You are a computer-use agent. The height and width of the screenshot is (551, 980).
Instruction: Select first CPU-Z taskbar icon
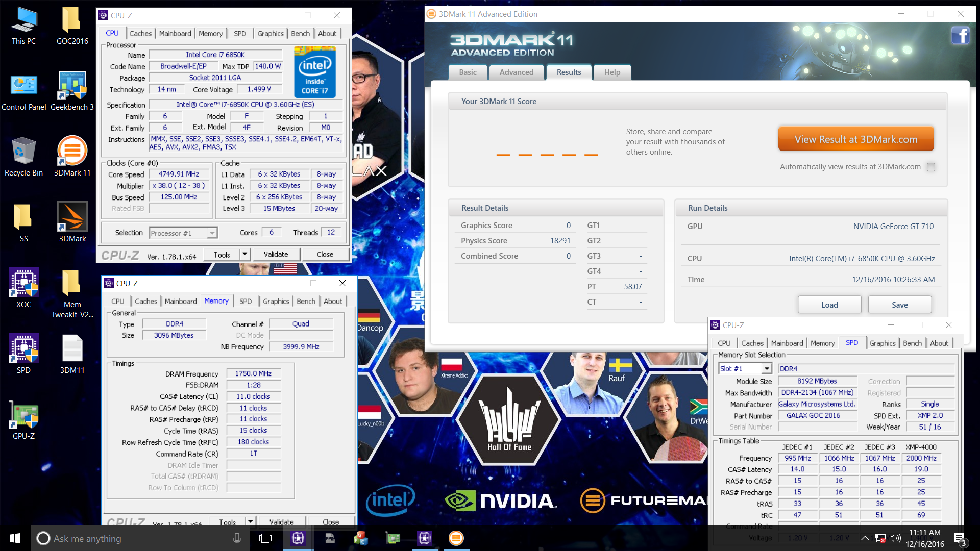(298, 538)
